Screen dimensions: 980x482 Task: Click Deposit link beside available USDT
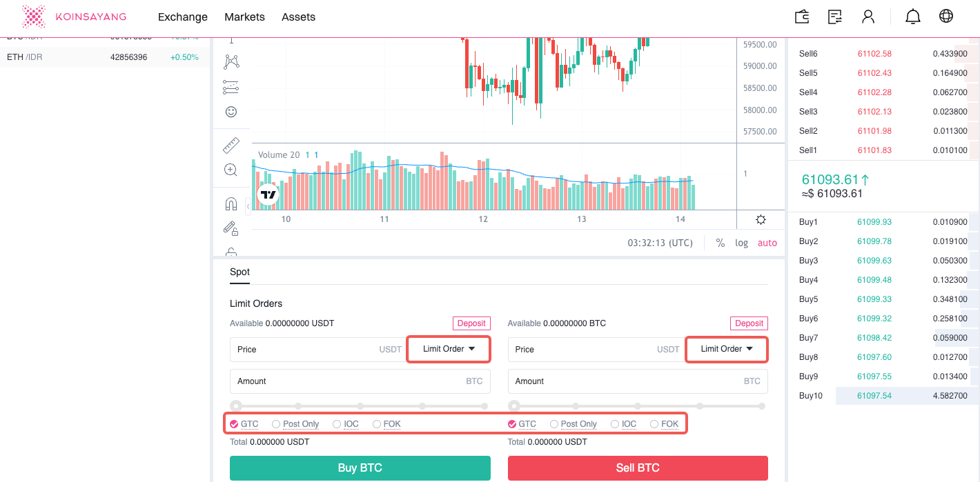[x=471, y=323]
